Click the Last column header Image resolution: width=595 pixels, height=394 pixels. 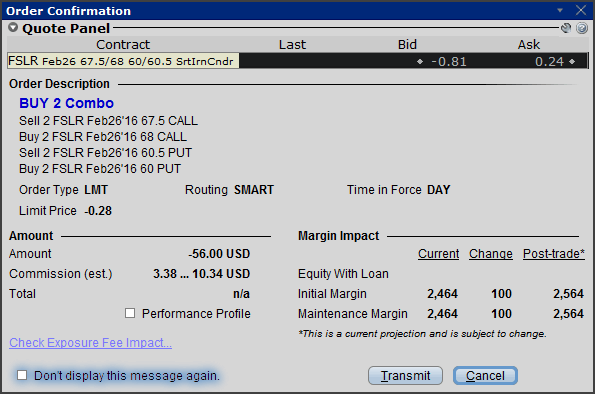pyautogui.click(x=292, y=44)
